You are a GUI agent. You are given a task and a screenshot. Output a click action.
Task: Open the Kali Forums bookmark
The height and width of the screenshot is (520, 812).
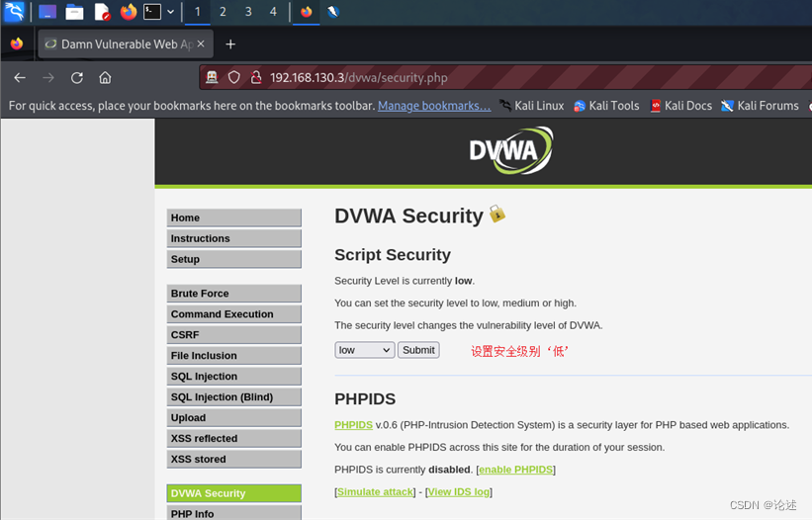[761, 106]
